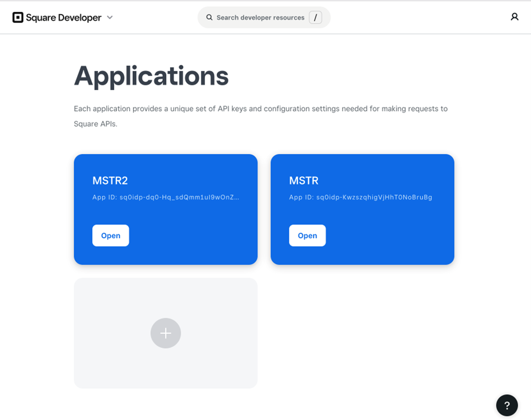This screenshot has width=531, height=420.
Task: Select the truncated MSTR2 App ID text
Action: [166, 197]
